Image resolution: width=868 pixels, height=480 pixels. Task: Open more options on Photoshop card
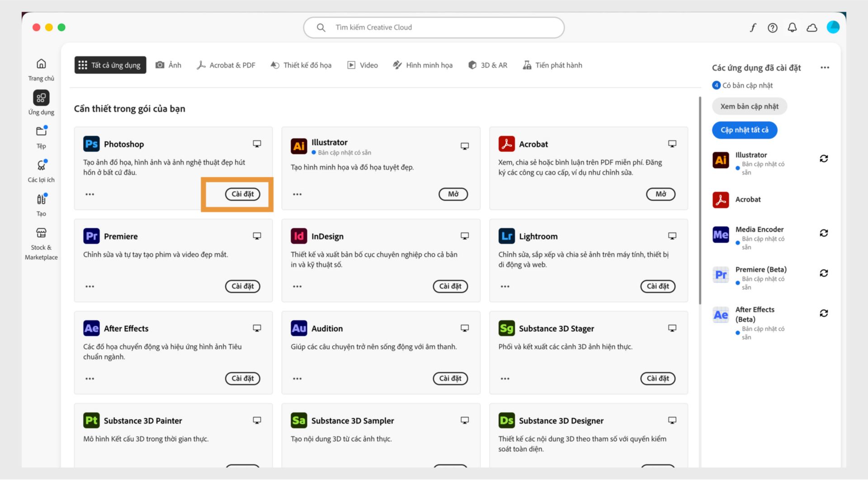90,194
